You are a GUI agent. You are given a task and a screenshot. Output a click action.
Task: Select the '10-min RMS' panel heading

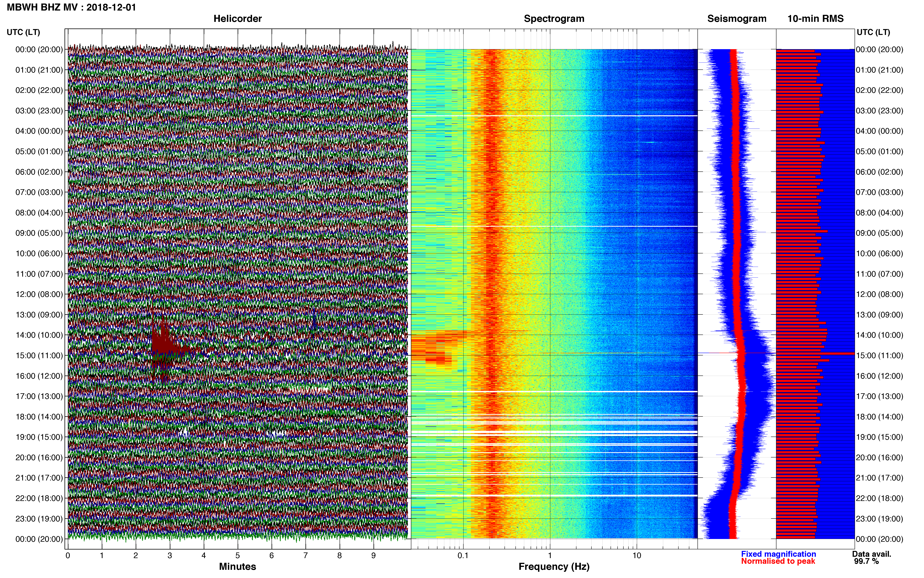[x=816, y=19]
